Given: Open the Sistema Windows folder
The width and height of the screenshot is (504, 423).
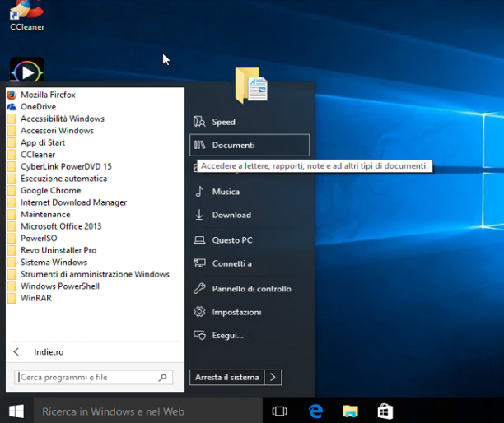Looking at the screenshot, I should (x=47, y=262).
